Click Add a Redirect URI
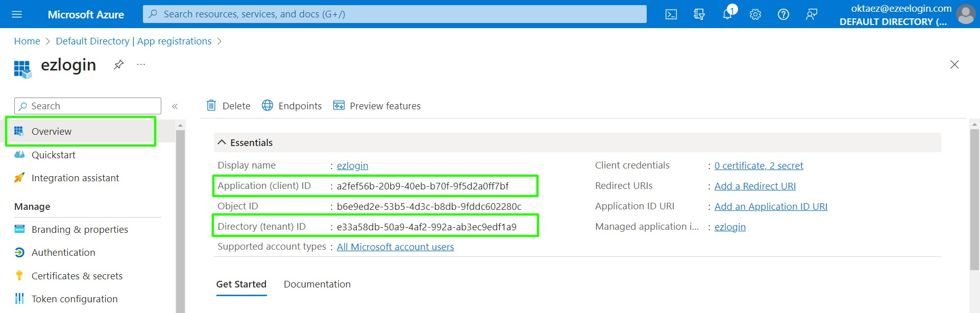 pyautogui.click(x=755, y=186)
